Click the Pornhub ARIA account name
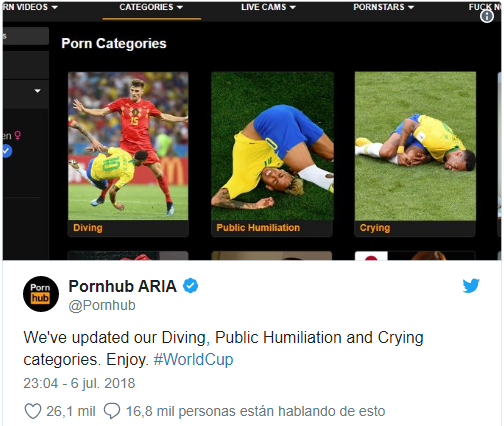Screen dimensions: 504x426 click(122, 286)
